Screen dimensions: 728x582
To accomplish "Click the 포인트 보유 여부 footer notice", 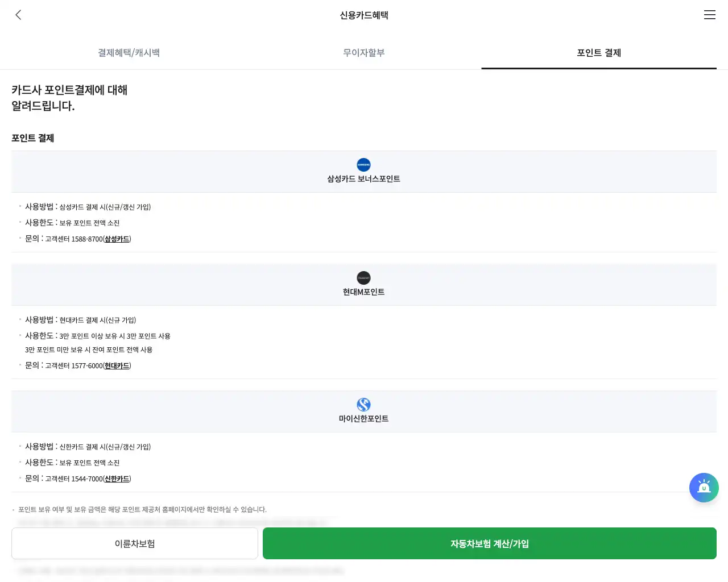I will 139,510.
